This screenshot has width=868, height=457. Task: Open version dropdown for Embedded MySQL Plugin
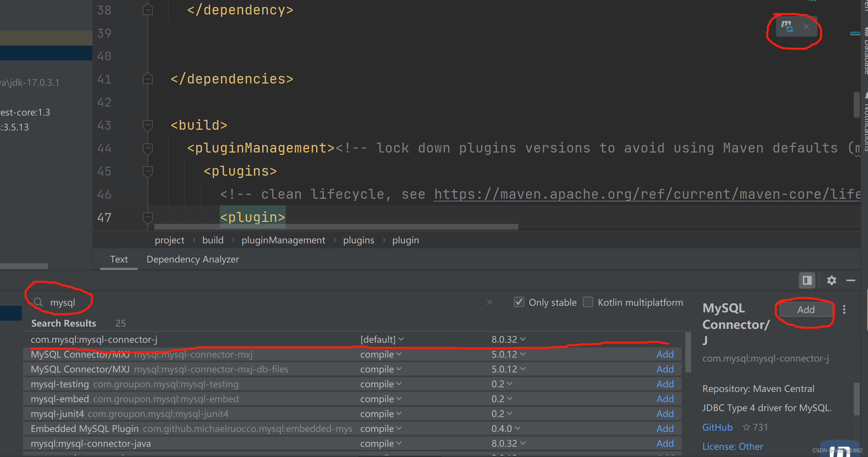tap(506, 428)
